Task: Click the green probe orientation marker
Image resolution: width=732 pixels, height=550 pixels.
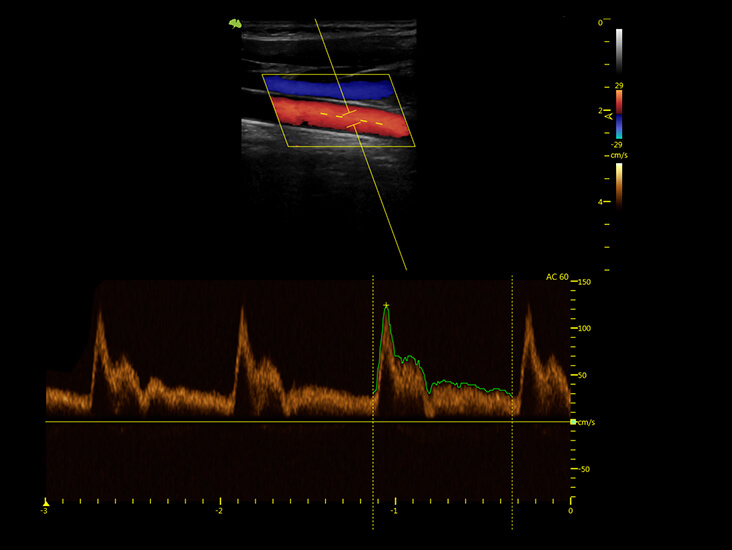Action: pyautogui.click(x=235, y=23)
